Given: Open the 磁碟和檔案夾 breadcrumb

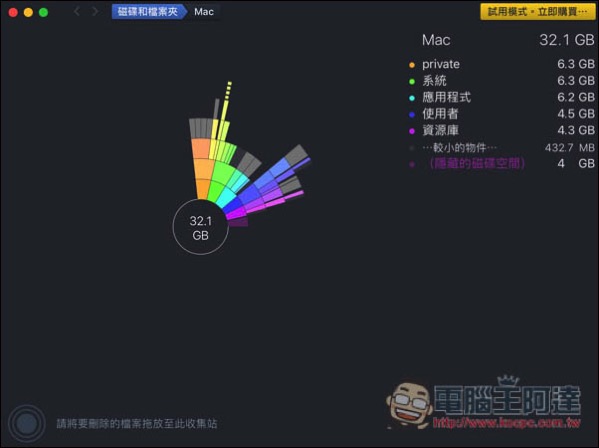Looking at the screenshot, I should 148,11.
